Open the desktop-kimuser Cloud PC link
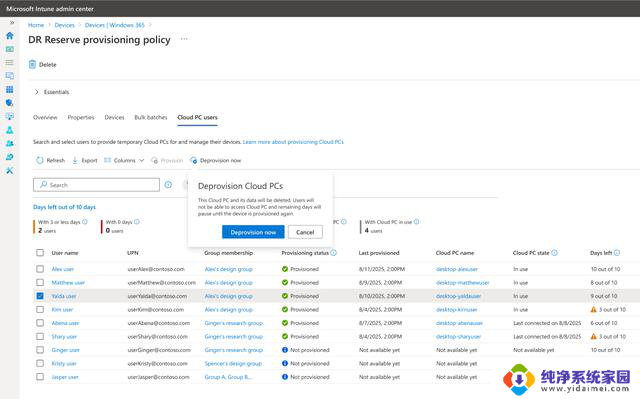 (456, 309)
